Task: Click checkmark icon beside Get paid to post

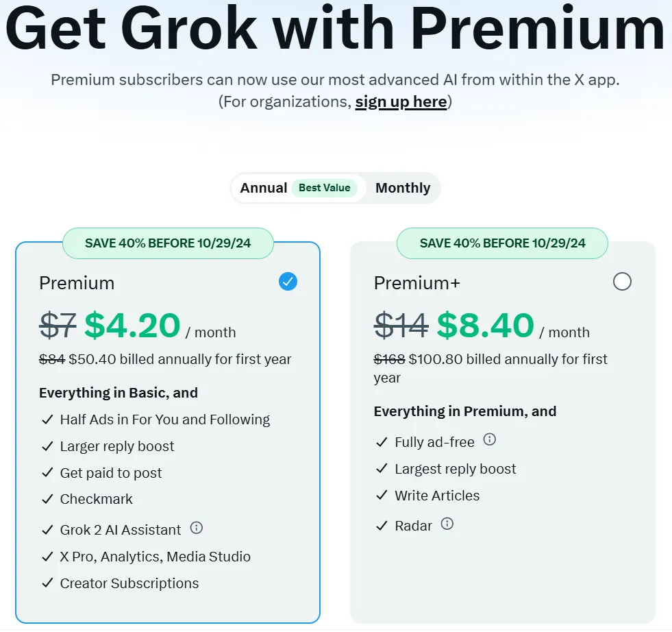Action: (x=47, y=473)
